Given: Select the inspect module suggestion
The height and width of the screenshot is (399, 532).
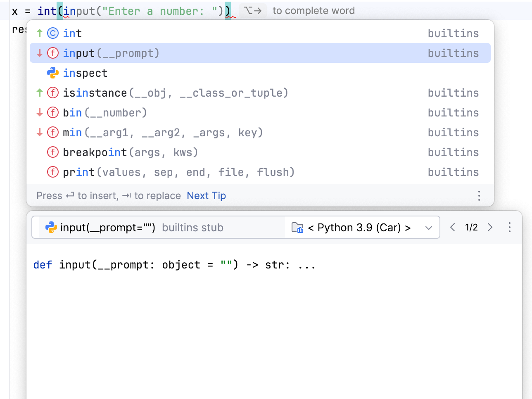Looking at the screenshot, I should pyautogui.click(x=85, y=73).
